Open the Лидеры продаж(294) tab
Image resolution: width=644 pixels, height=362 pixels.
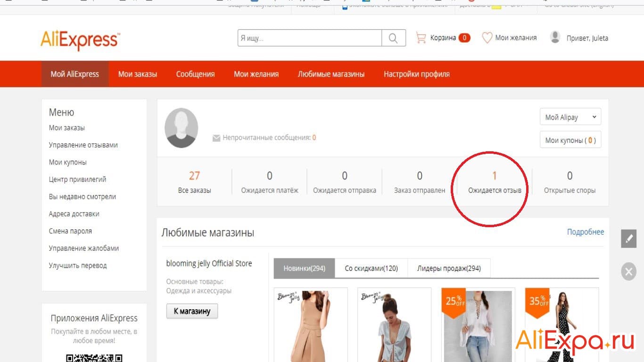pyautogui.click(x=449, y=268)
